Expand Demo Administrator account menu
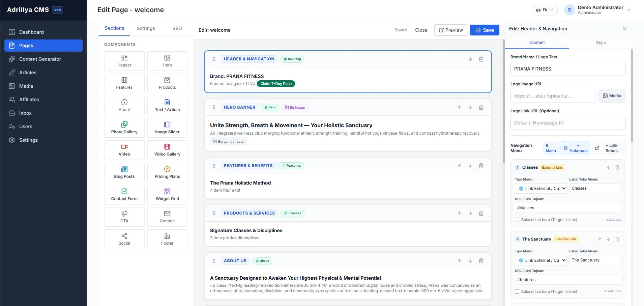The height and width of the screenshot is (306, 644). click(x=597, y=10)
